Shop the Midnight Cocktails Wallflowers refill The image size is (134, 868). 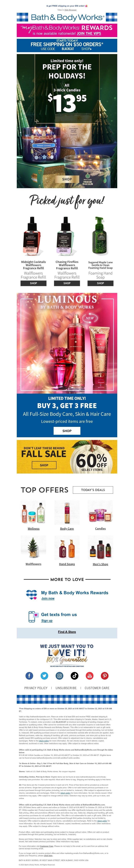pos(34,283)
